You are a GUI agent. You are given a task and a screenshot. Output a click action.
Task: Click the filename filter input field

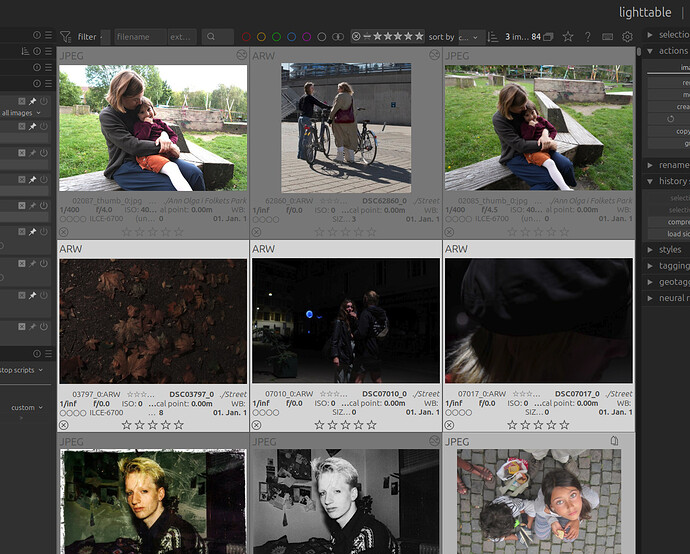pos(140,37)
